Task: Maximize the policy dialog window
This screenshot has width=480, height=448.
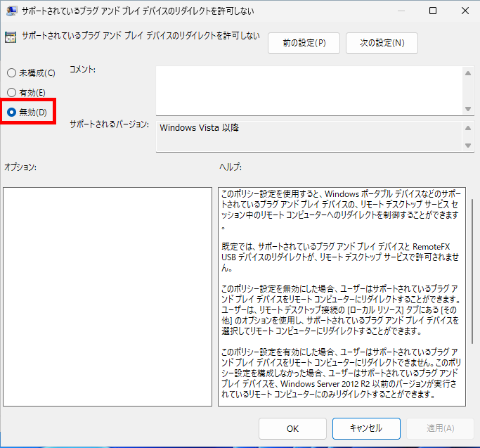Action: coord(433,11)
